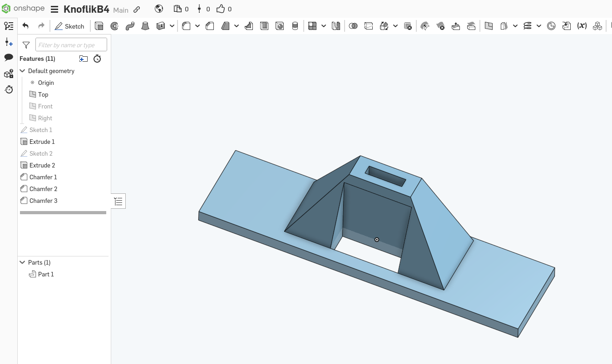Click the Main branch label
The image size is (612, 364).
(x=121, y=10)
